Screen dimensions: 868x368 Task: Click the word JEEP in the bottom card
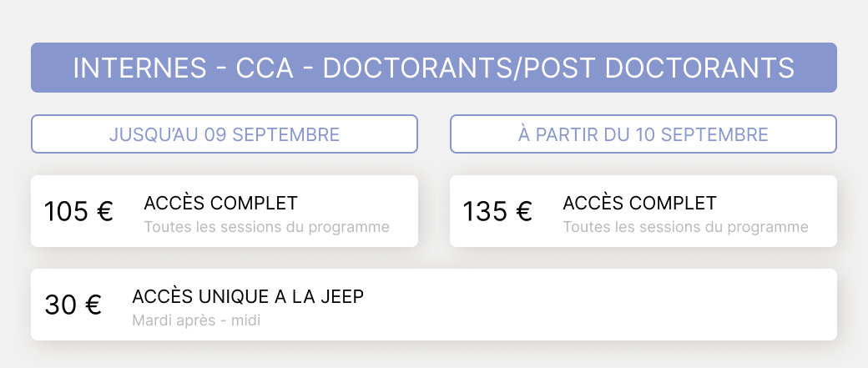click(343, 296)
